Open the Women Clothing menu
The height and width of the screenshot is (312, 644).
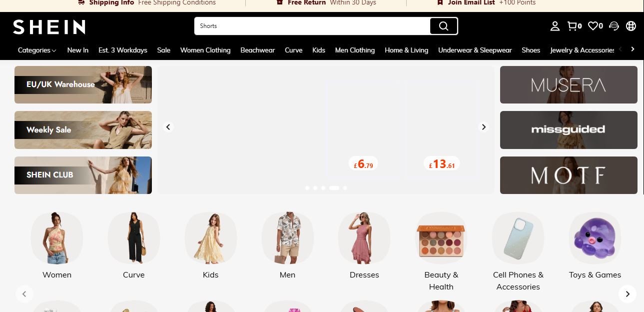click(205, 50)
